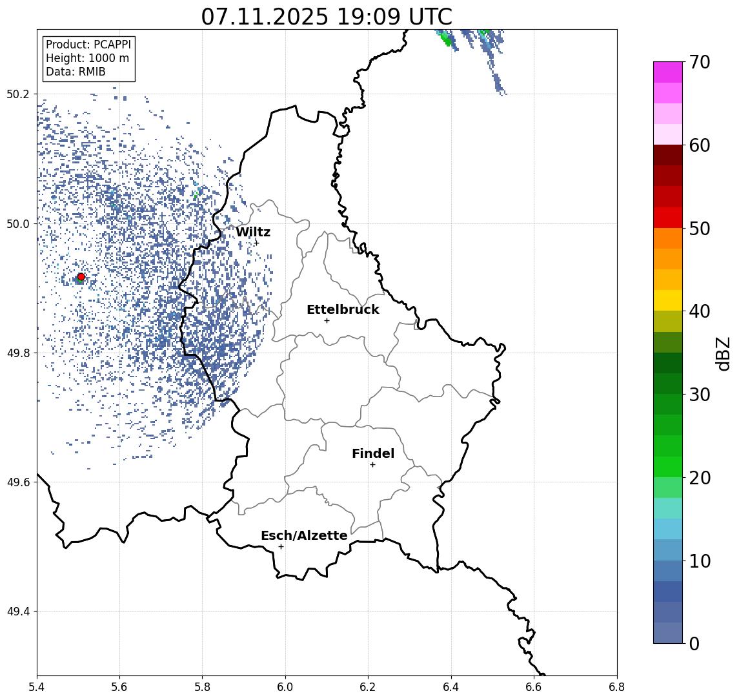Screen dimensions: 739x700
Task: Click the title '07.11.2025 19:09 UTC'
Action: pyautogui.click(x=327, y=17)
